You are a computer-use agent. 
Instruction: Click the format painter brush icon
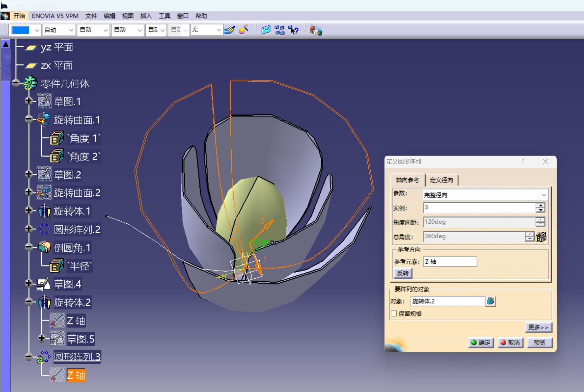[x=230, y=30]
